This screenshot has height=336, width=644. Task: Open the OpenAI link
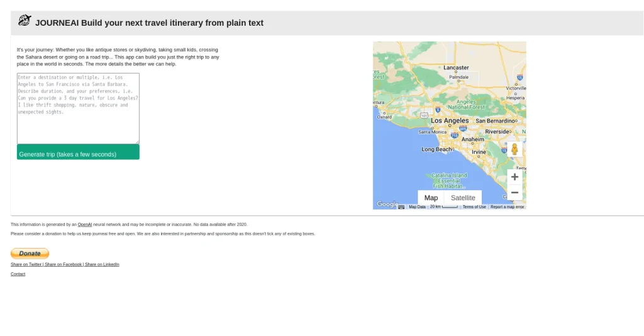[x=85, y=224]
